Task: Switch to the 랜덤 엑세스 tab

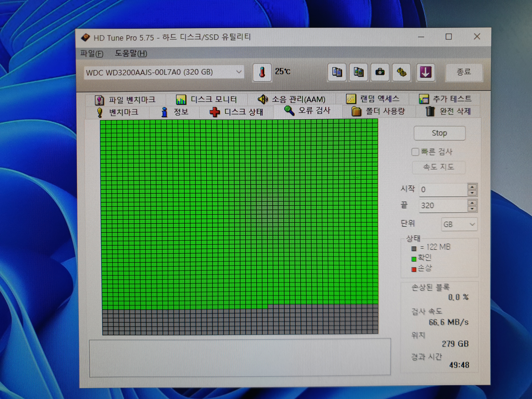Action: coord(372,99)
